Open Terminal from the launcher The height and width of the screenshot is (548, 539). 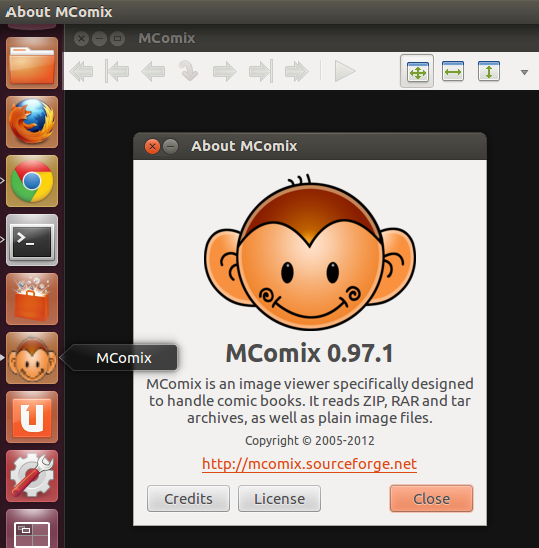point(32,240)
